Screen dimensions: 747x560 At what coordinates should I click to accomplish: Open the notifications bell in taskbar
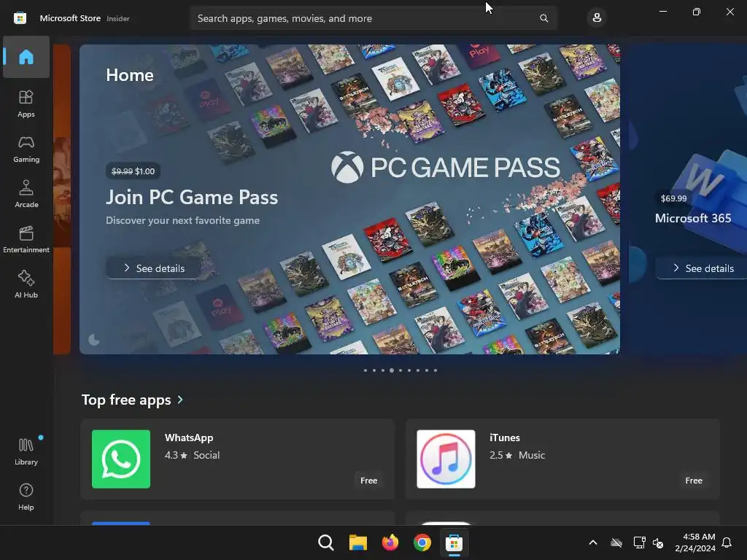pos(727,542)
